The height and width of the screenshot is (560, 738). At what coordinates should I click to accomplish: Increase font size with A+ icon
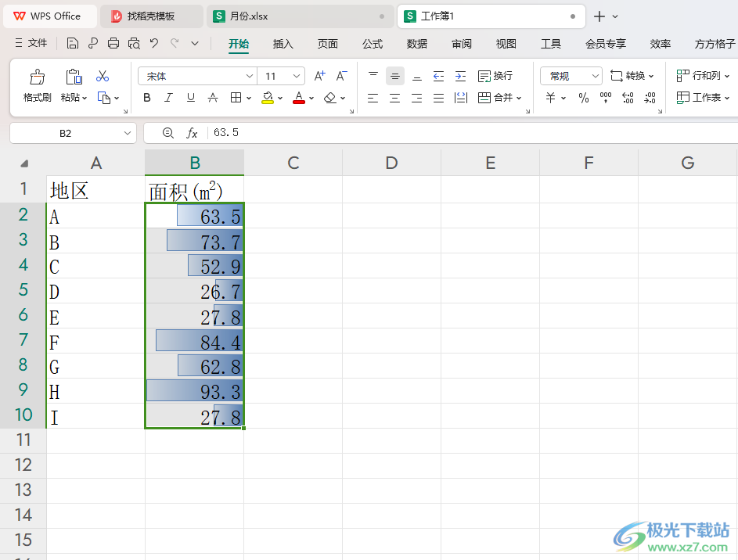319,76
